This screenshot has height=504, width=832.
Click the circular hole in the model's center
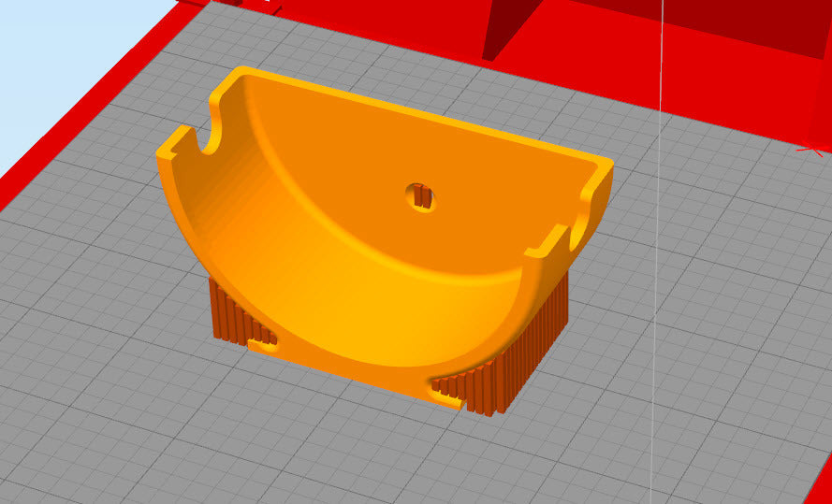[421, 196]
